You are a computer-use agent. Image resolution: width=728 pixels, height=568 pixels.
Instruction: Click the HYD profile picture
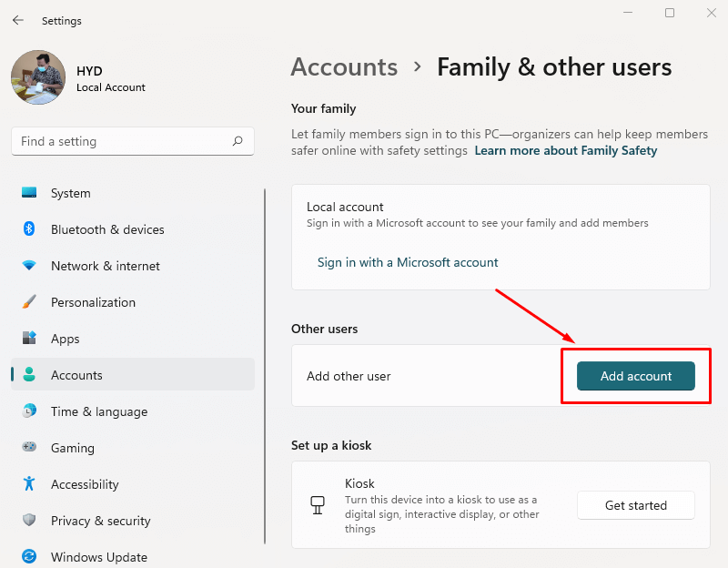(38, 77)
